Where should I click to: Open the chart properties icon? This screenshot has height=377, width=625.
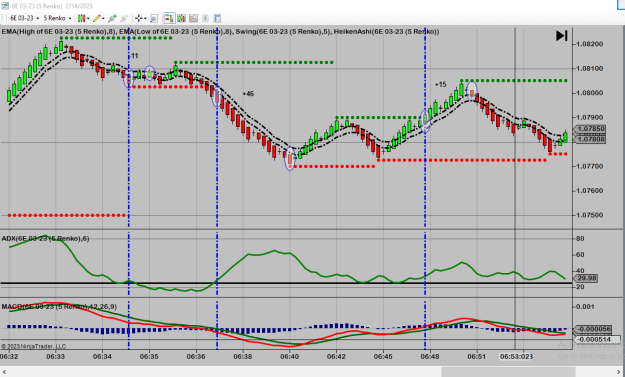pyautogui.click(x=217, y=18)
